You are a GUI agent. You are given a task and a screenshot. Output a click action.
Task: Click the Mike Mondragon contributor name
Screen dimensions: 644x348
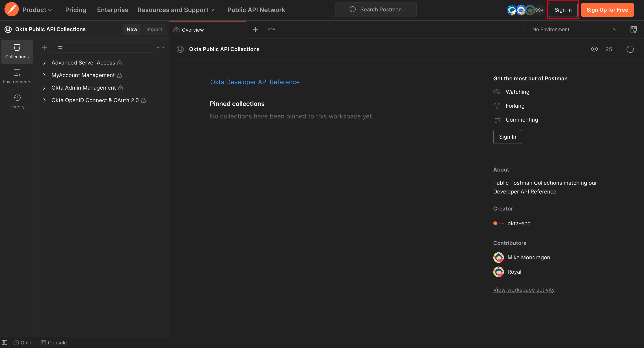(529, 257)
